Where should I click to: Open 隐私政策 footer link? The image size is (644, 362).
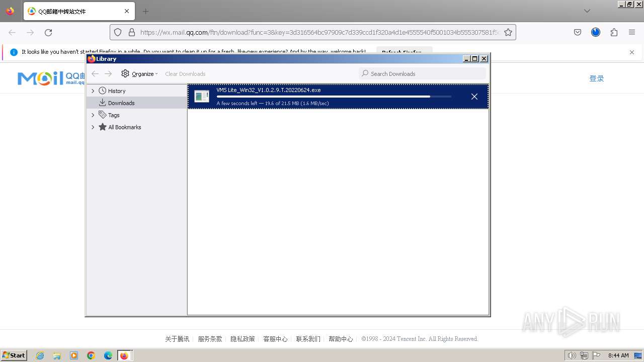point(243,339)
